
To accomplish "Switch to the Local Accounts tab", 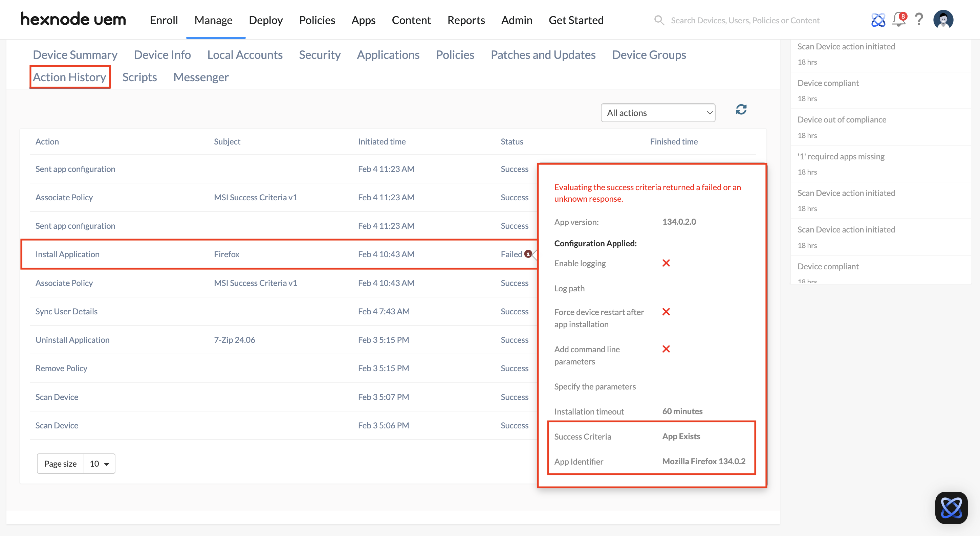I will [245, 55].
